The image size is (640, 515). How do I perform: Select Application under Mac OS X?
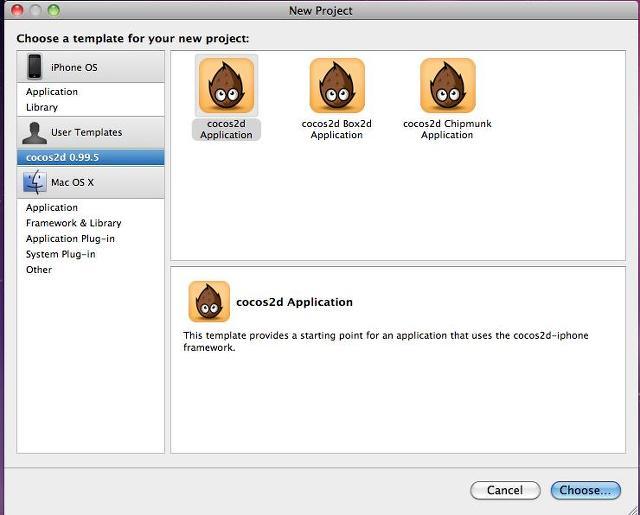tap(52, 207)
